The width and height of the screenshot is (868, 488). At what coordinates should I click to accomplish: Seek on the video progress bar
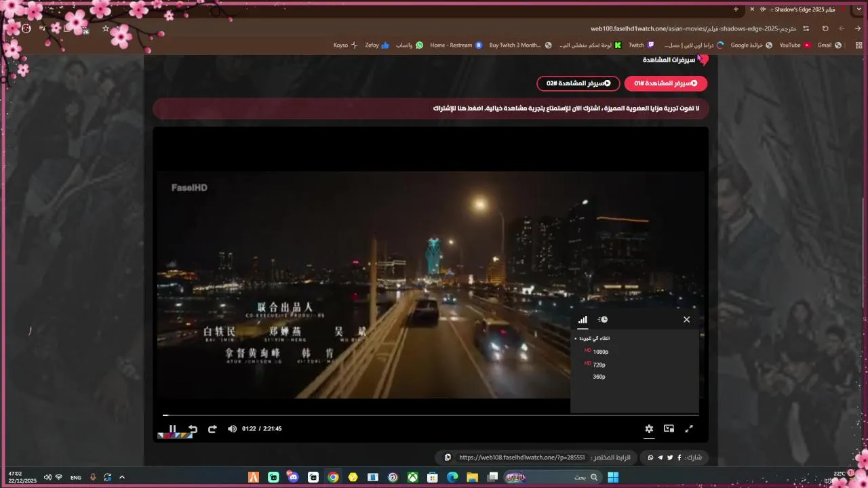(431, 415)
